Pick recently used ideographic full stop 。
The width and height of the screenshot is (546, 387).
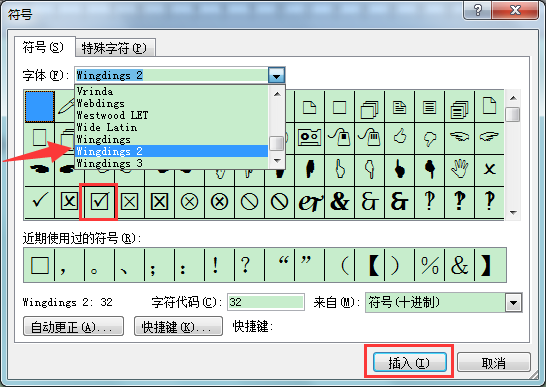pos(99,265)
